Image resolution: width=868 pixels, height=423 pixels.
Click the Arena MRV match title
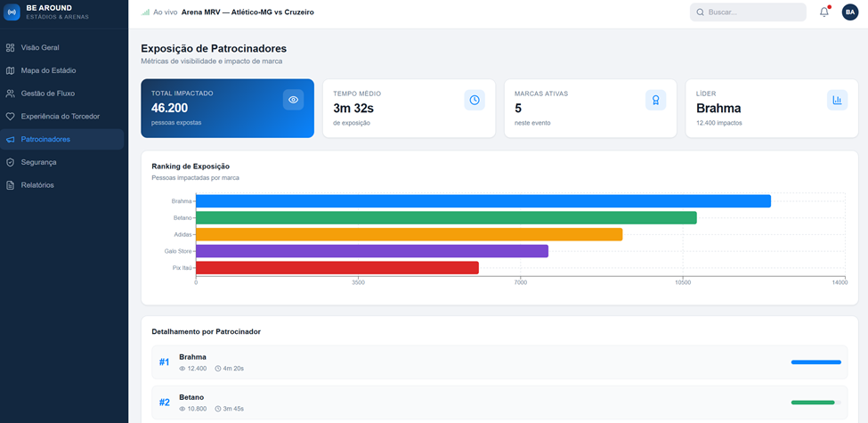tap(247, 12)
